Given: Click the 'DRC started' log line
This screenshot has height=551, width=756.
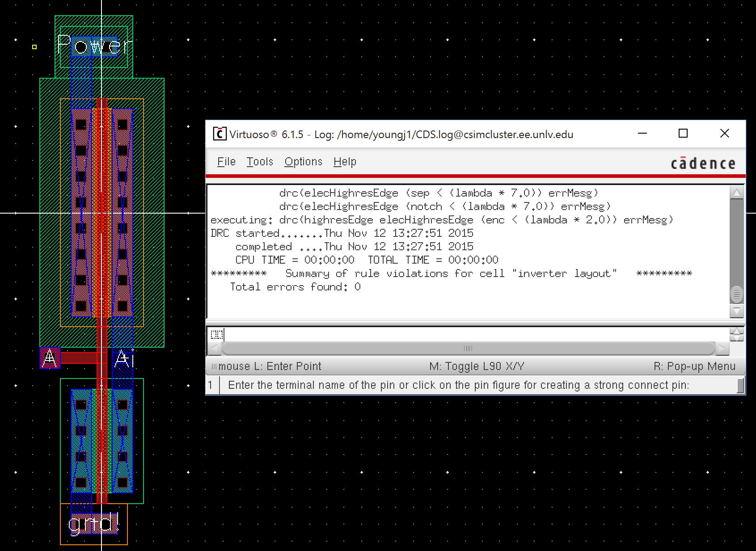Looking at the screenshot, I should pyautogui.click(x=342, y=233).
